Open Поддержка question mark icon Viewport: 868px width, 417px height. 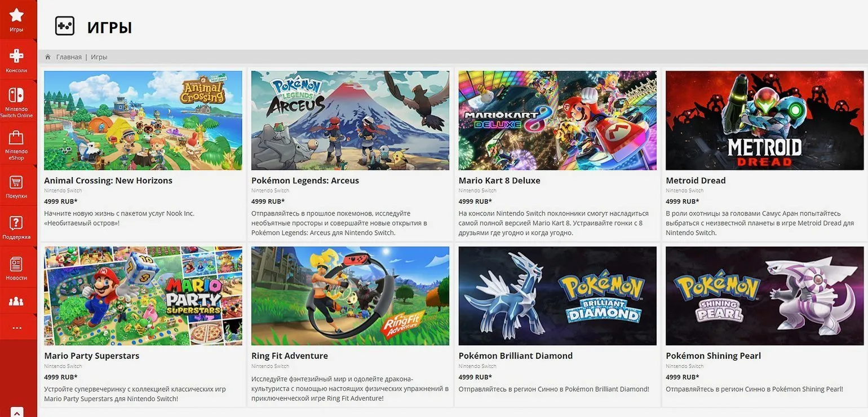tap(16, 223)
